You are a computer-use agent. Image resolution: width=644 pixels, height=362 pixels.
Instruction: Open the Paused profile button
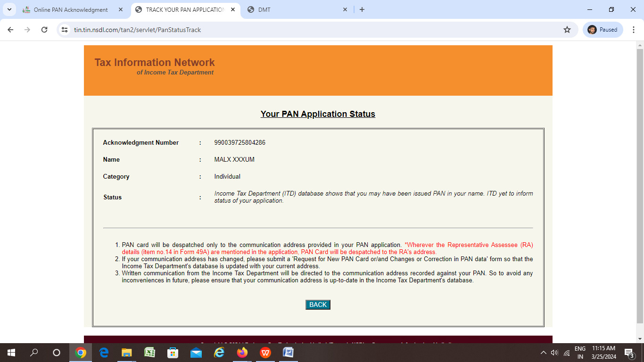(x=603, y=30)
